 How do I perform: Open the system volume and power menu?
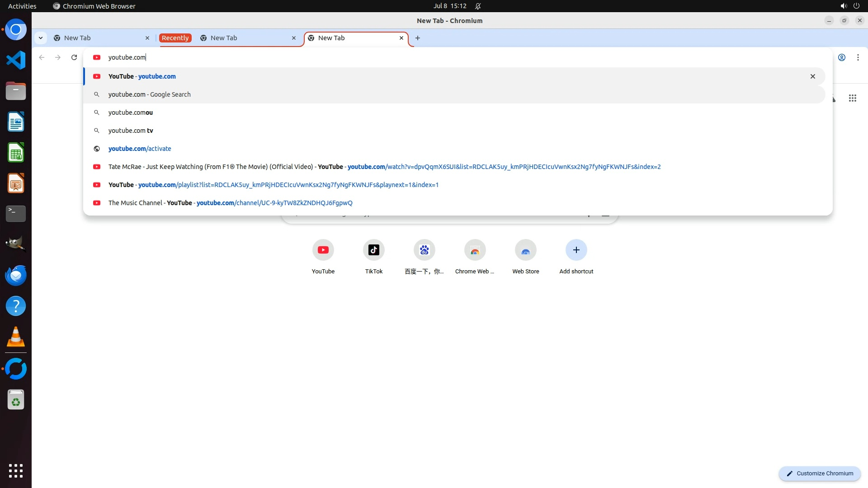tap(849, 6)
